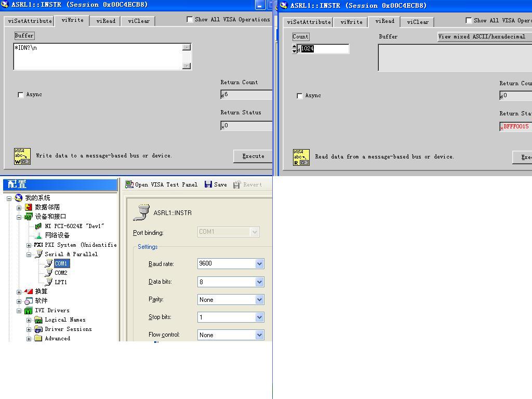Click the COM2 port icon
The image size is (532, 399).
click(x=49, y=272)
